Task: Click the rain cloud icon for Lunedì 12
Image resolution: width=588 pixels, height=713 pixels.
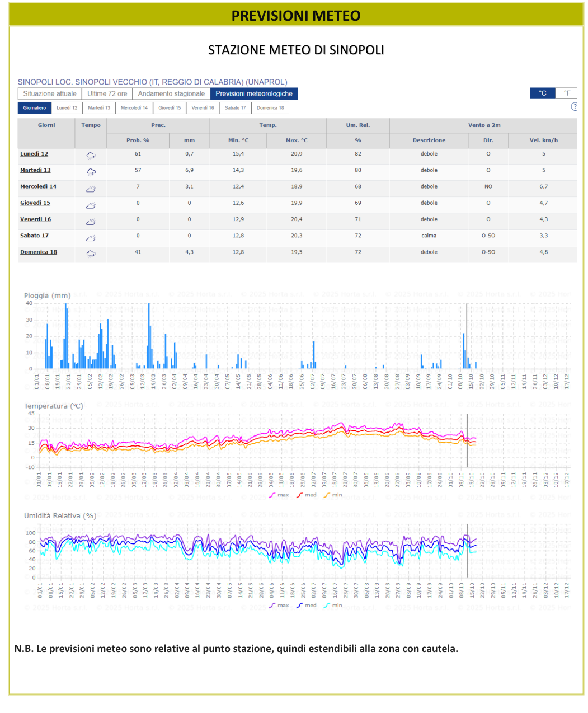Action: click(91, 155)
